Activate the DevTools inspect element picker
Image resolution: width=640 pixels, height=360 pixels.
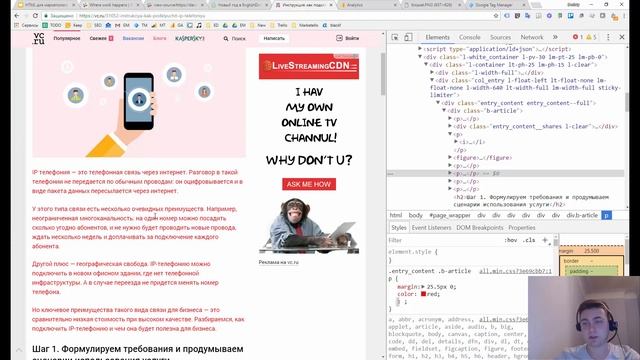(395, 37)
